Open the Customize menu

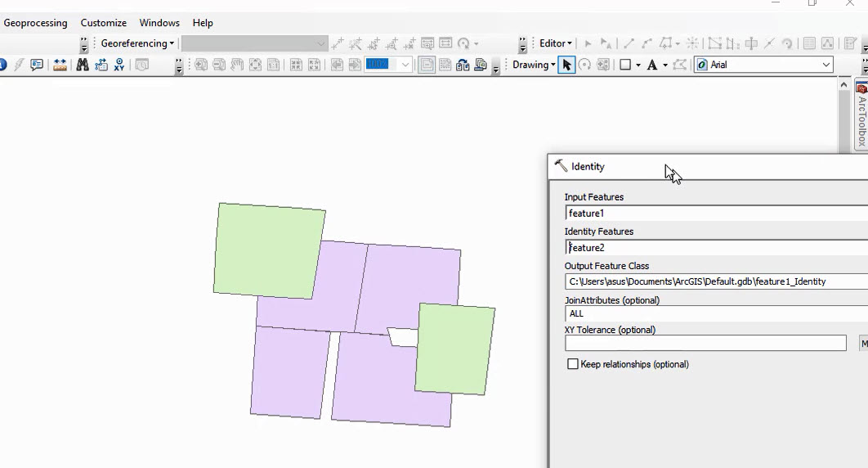point(104,23)
